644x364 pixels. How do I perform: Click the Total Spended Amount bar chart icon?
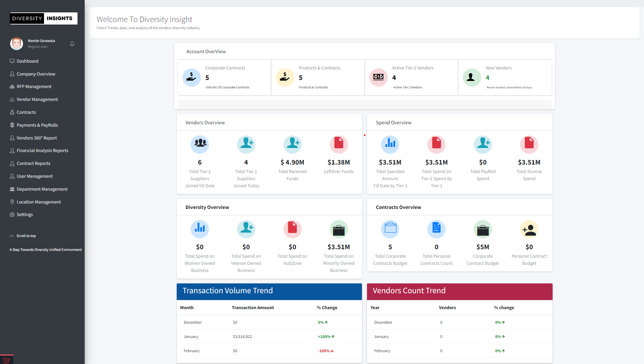[390, 144]
